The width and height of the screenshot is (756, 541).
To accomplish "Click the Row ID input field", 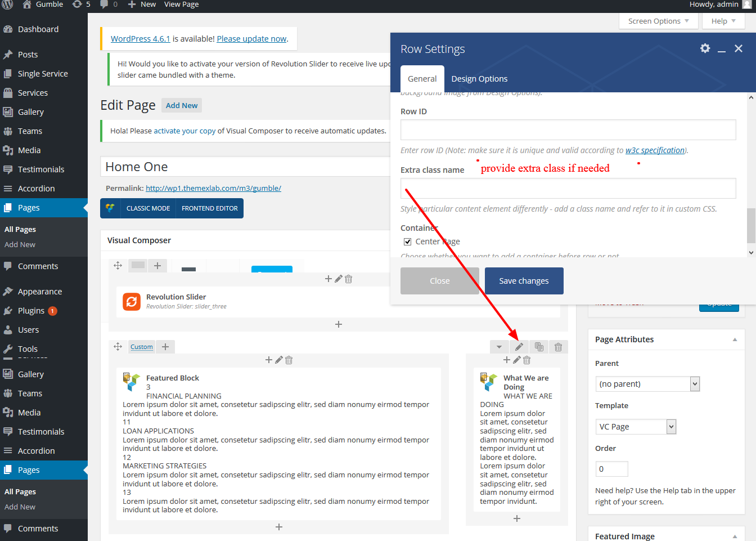I will (x=568, y=130).
